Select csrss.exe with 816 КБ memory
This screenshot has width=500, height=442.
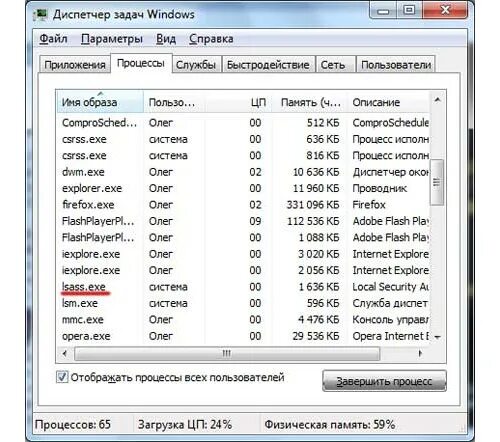click(243, 155)
